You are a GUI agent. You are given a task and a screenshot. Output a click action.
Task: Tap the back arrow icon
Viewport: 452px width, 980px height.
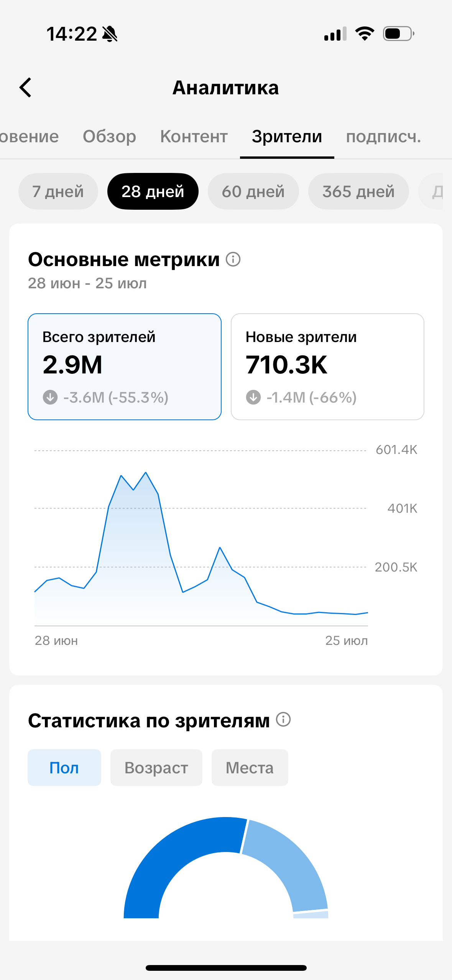[25, 87]
